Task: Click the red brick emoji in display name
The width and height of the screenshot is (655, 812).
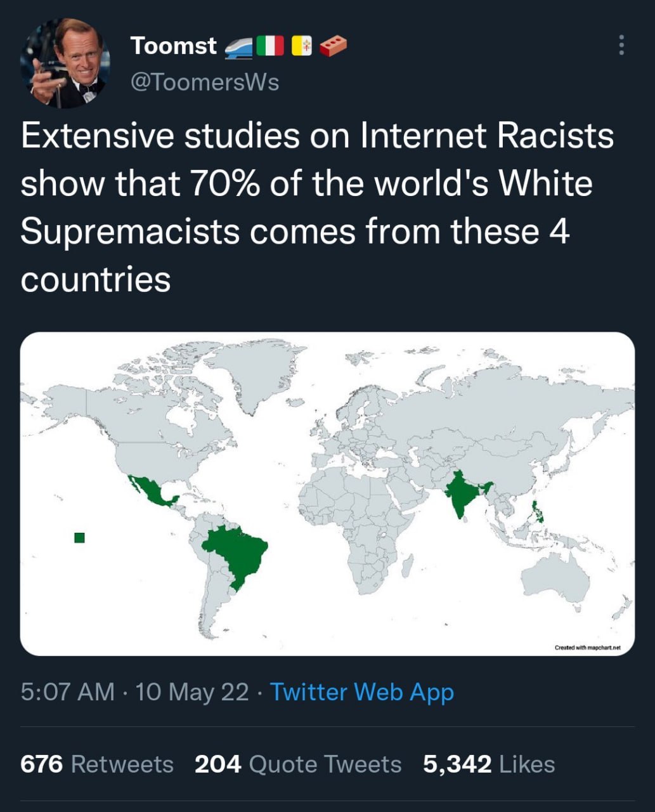Action: point(334,46)
